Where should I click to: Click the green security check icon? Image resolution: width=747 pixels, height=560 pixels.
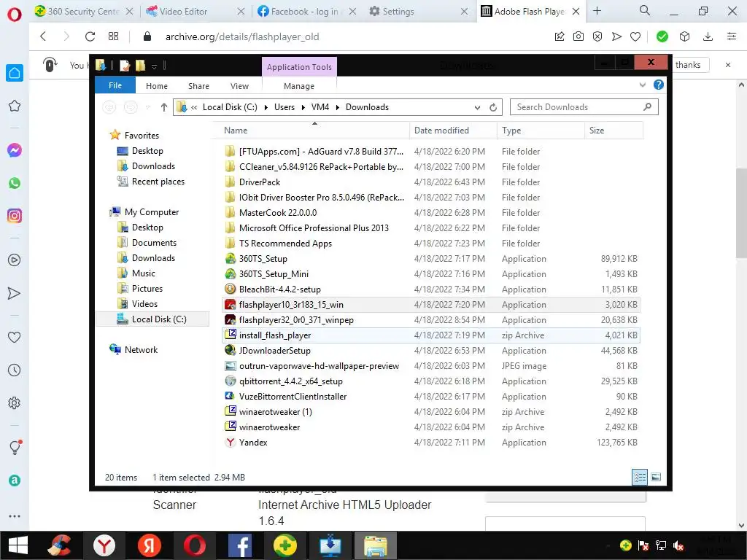pos(662,36)
